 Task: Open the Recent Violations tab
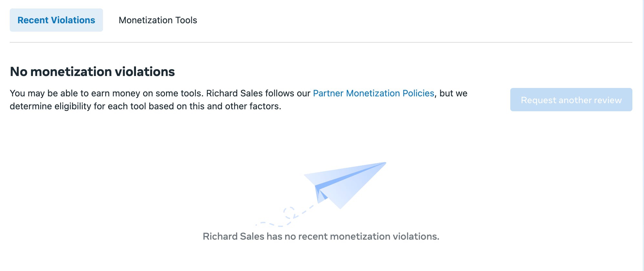tap(56, 20)
